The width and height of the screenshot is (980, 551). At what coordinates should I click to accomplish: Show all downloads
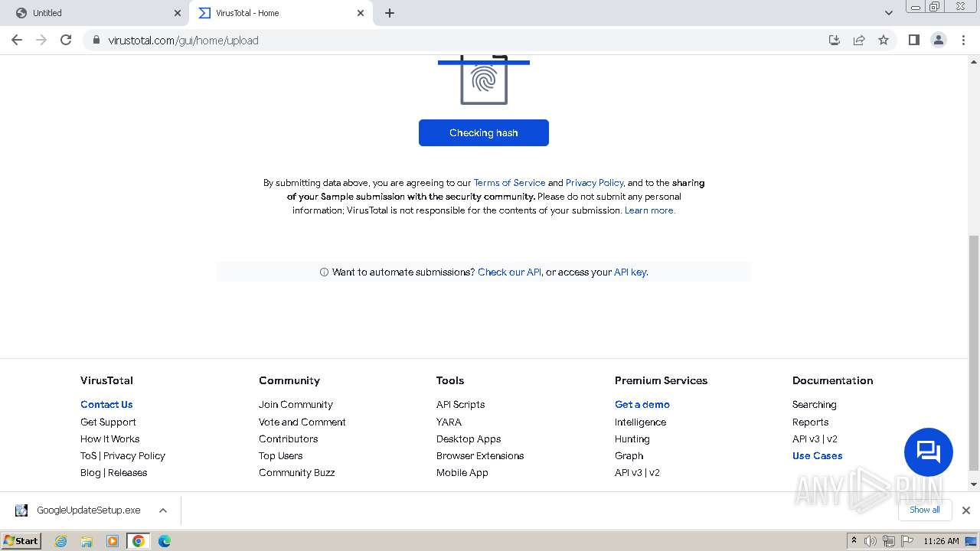(x=924, y=510)
